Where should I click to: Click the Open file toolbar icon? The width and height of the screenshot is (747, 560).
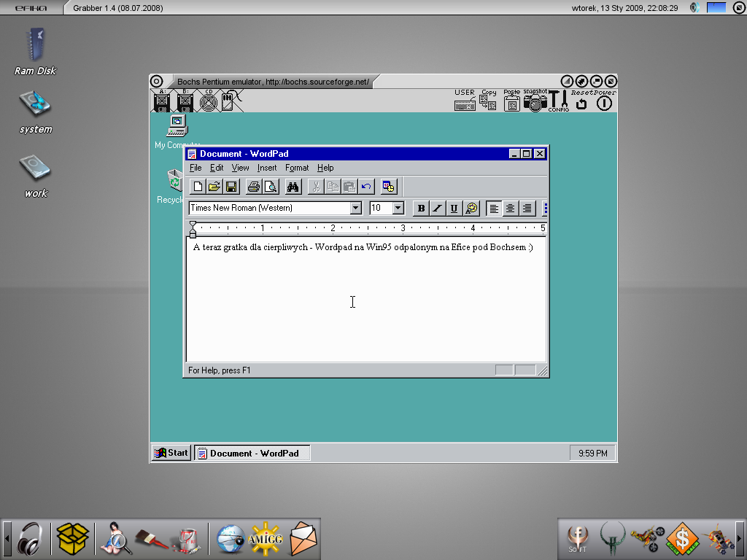click(x=214, y=187)
